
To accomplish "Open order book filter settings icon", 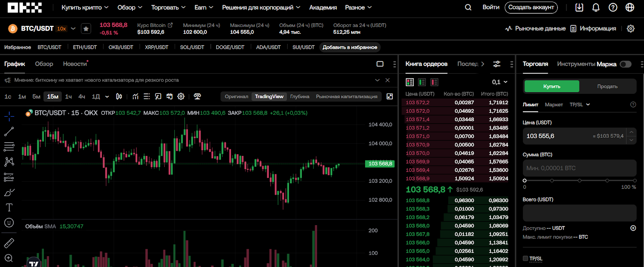I will (497, 64).
